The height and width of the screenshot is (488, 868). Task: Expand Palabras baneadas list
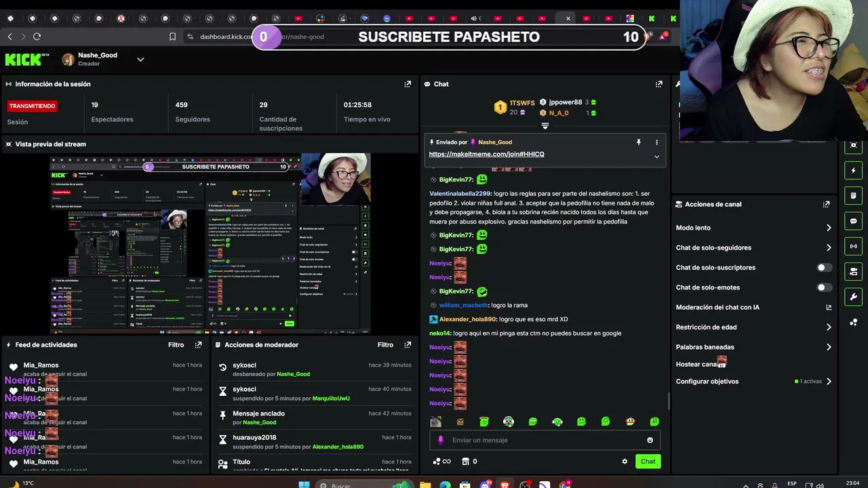[828, 347]
